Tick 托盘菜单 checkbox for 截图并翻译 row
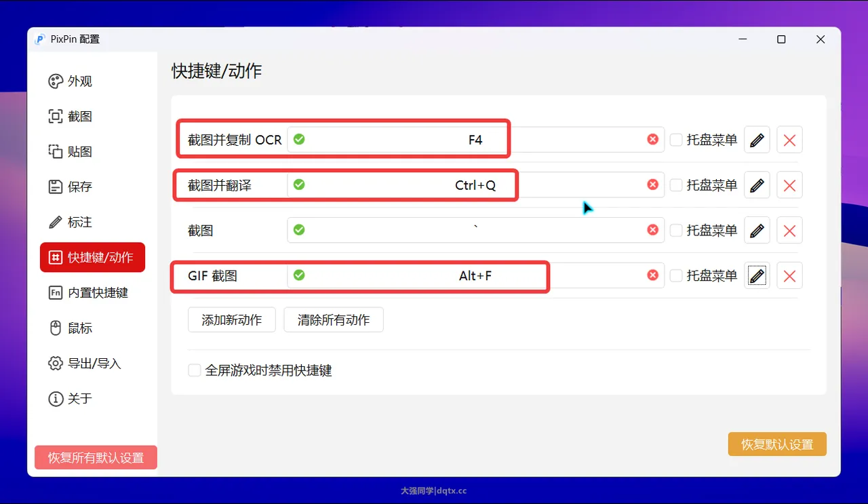 pyautogui.click(x=676, y=185)
